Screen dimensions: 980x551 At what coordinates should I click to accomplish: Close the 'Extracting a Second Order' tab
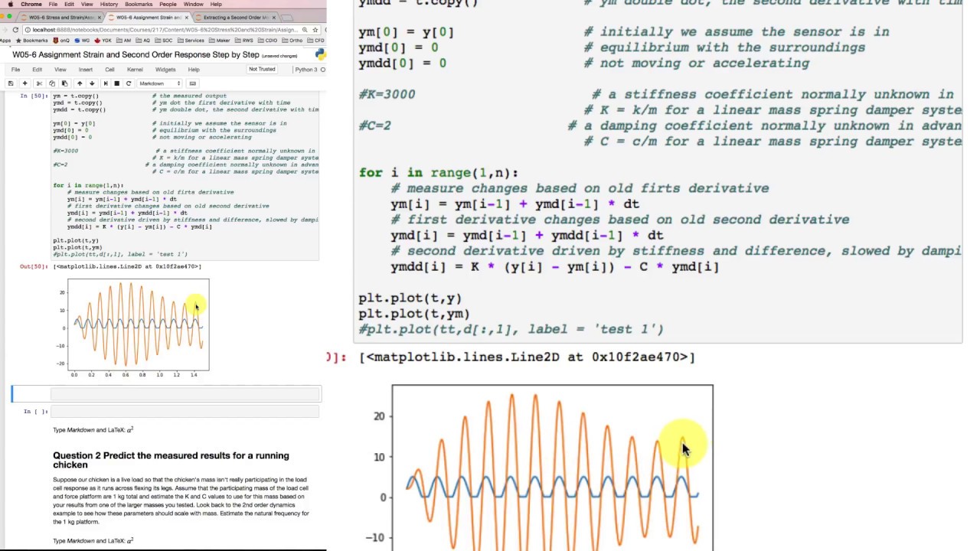[x=273, y=18]
